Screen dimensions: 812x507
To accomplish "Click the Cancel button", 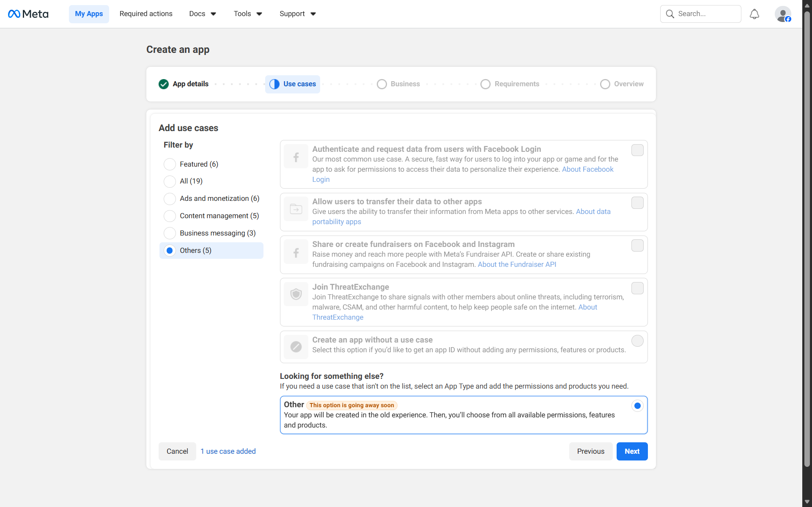I will [177, 452].
